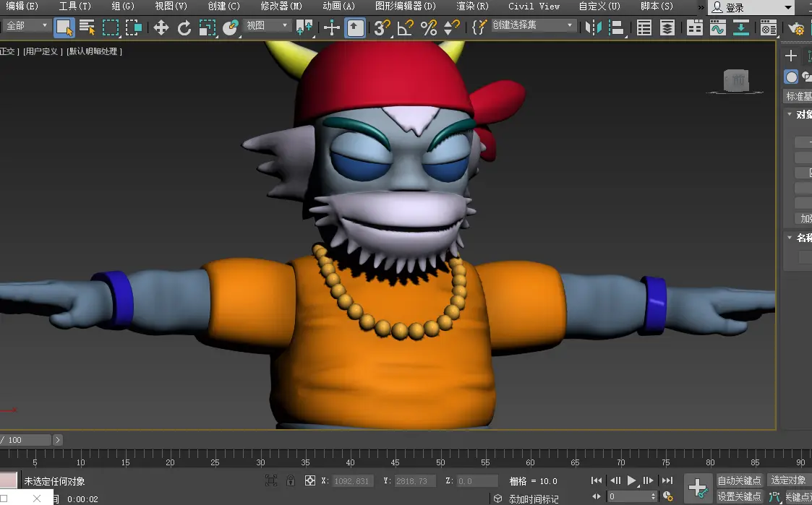Click the X coordinate input field

pos(352,481)
